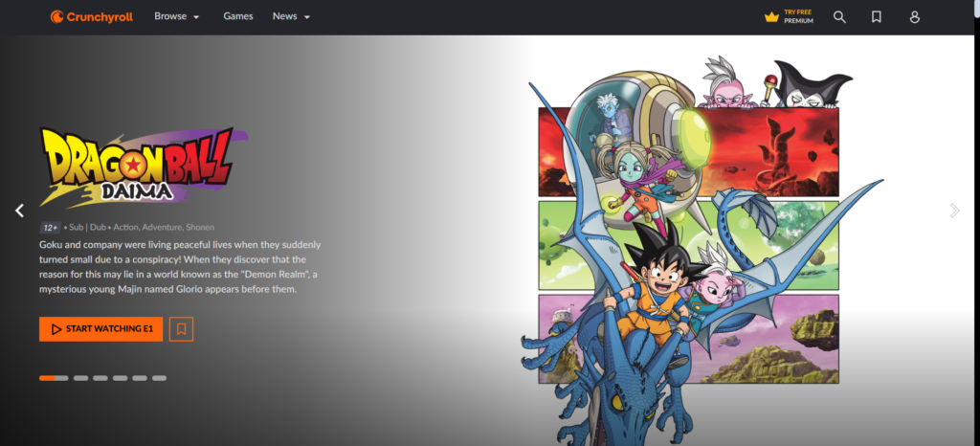The width and height of the screenshot is (980, 446).
Task: Select the sixth carousel slide indicator
Action: point(160,378)
